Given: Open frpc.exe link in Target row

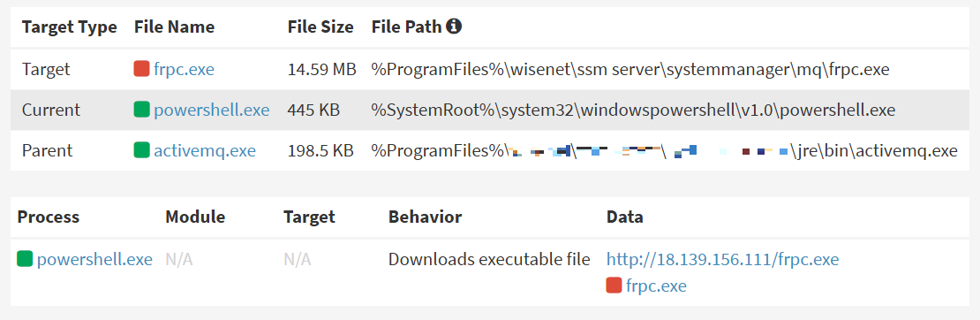Looking at the screenshot, I should (184, 69).
